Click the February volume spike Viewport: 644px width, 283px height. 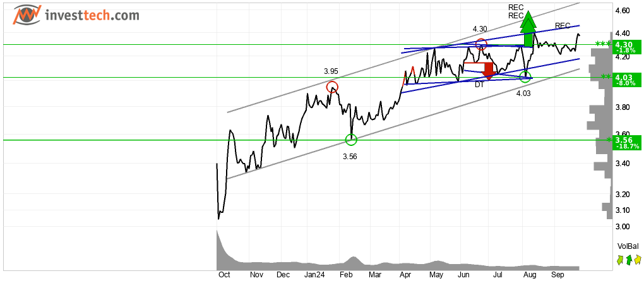point(353,260)
